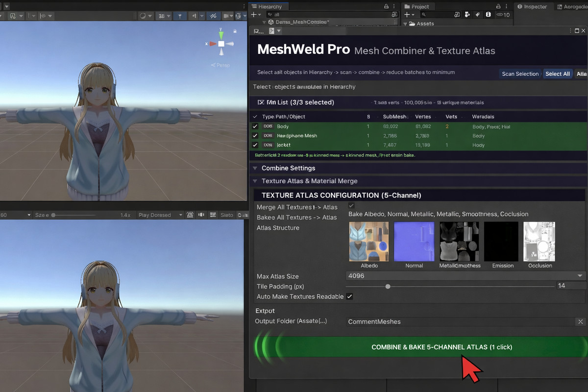
Task: Select the Albedo atlas thumbnail
Action: pyautogui.click(x=369, y=241)
